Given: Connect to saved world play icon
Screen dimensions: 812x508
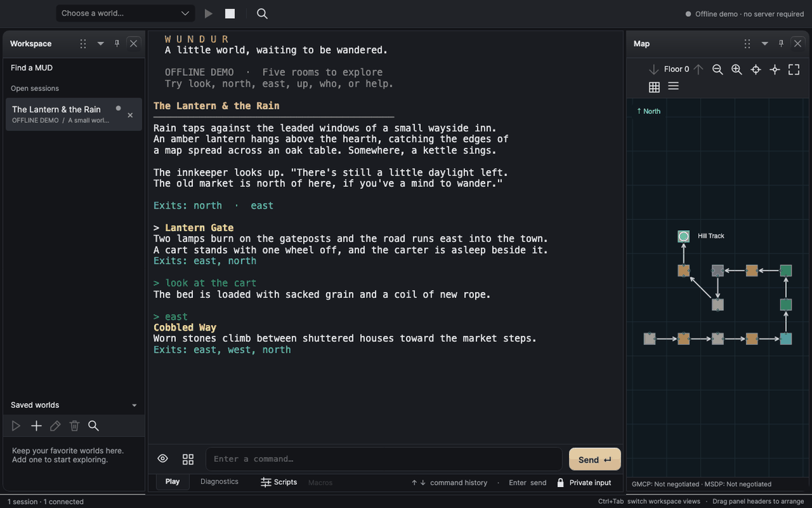Looking at the screenshot, I should coord(17,426).
